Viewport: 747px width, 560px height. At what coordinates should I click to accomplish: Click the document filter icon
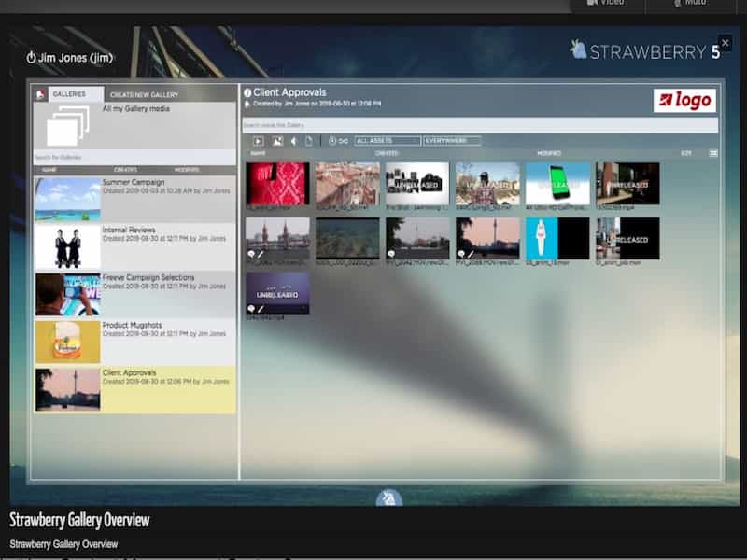pos(309,141)
